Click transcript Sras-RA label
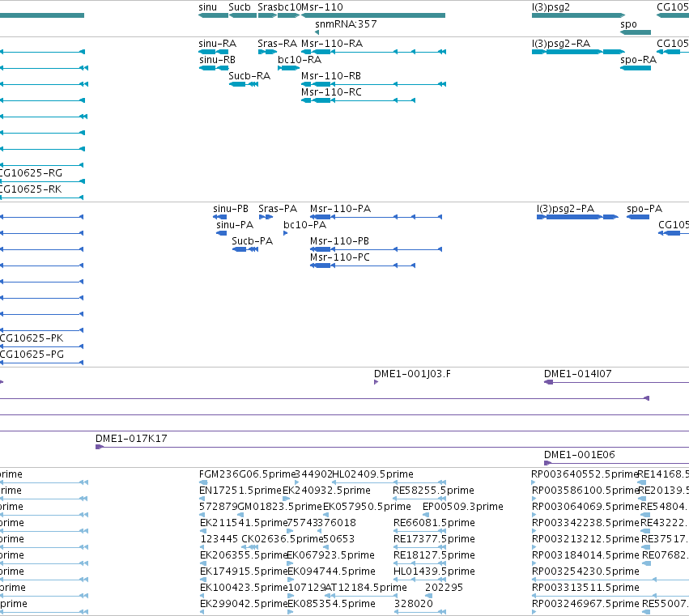The height and width of the screenshot is (616, 689). tap(277, 44)
